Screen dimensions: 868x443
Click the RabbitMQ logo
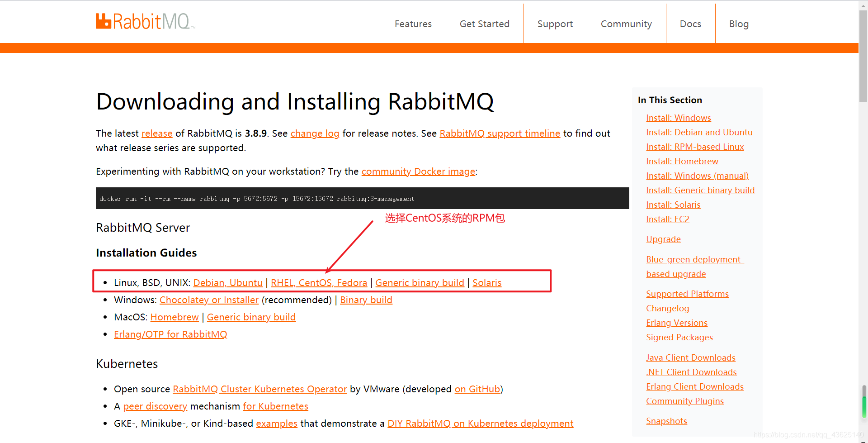click(146, 21)
